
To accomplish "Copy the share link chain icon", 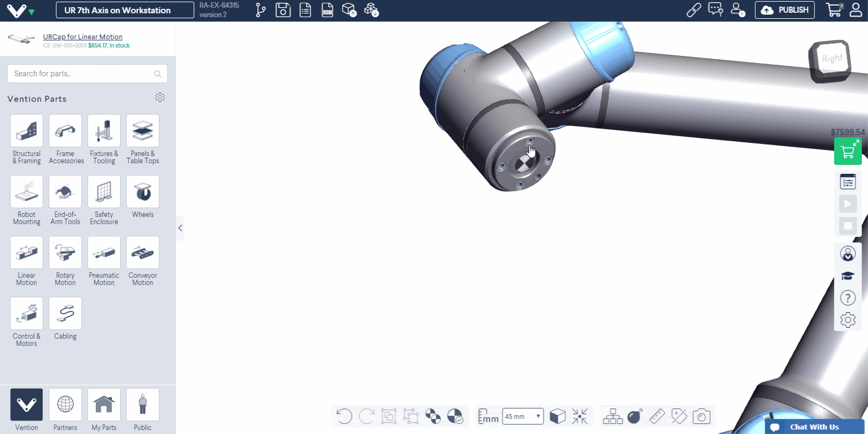I will click(x=694, y=10).
